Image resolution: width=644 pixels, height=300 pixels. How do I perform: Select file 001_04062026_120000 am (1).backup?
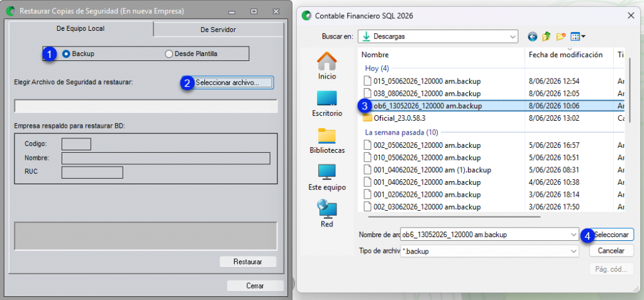[427, 170]
